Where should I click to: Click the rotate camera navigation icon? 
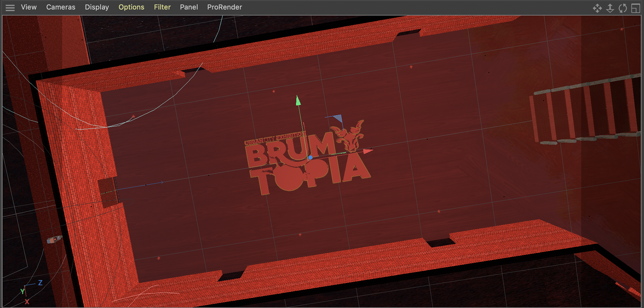click(x=623, y=8)
